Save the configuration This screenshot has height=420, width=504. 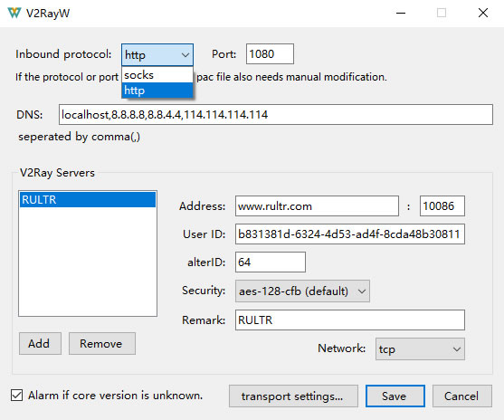tap(395, 396)
